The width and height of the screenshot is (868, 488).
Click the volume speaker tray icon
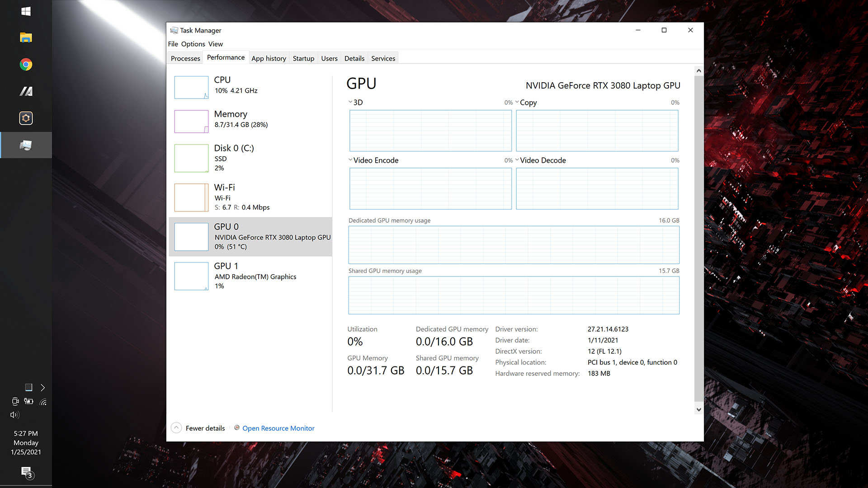15,415
